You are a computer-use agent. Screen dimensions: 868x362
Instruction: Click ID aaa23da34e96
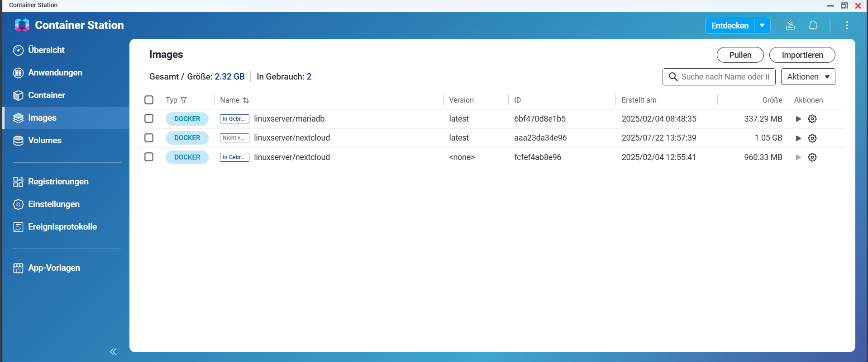click(540, 138)
